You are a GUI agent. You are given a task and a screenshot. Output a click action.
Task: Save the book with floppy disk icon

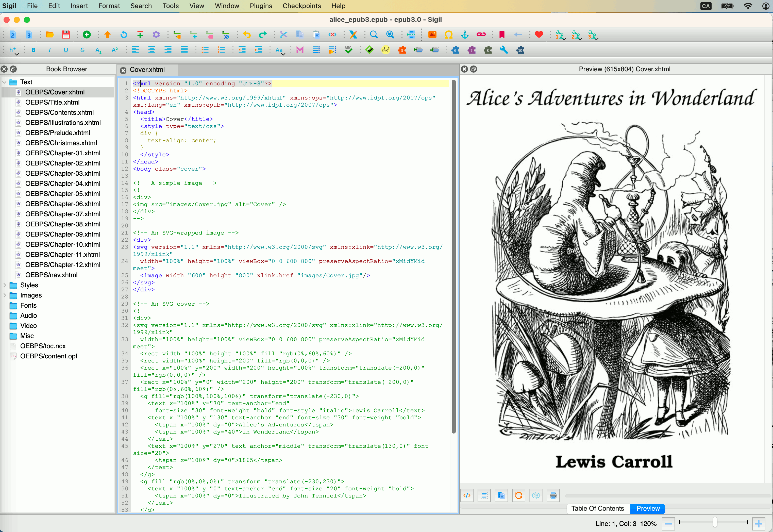coord(66,35)
